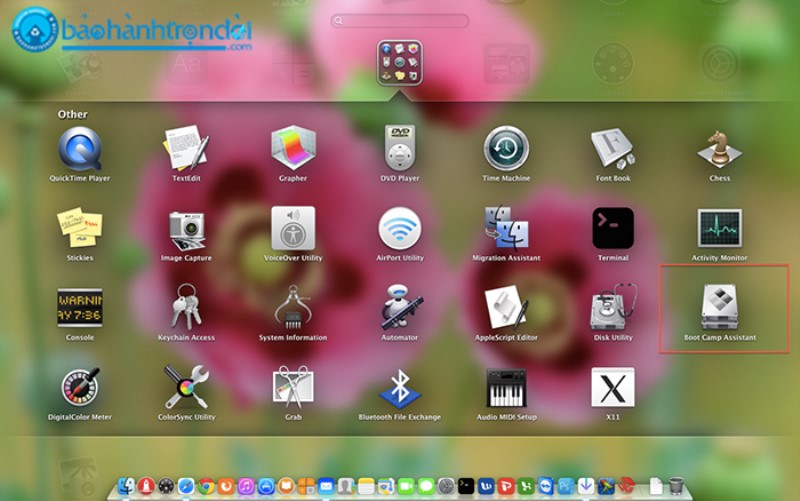The image size is (800, 501).
Task: Open System Information
Action: (293, 308)
